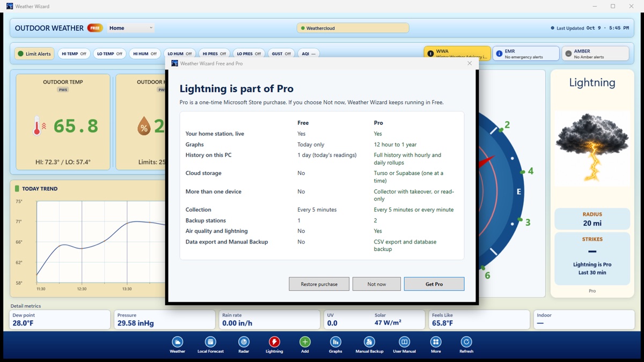The width and height of the screenshot is (644, 362).
Task: Click the "Lightning is part of Pro" heading
Action: [x=237, y=89]
